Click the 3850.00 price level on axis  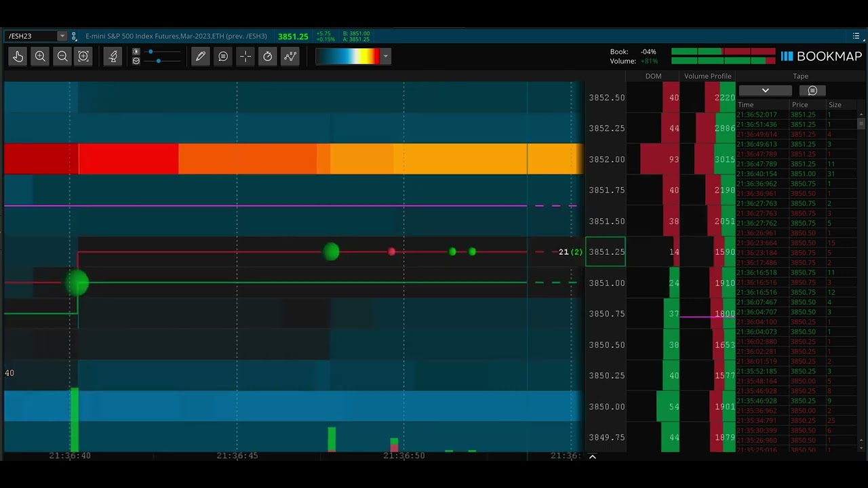(x=607, y=407)
